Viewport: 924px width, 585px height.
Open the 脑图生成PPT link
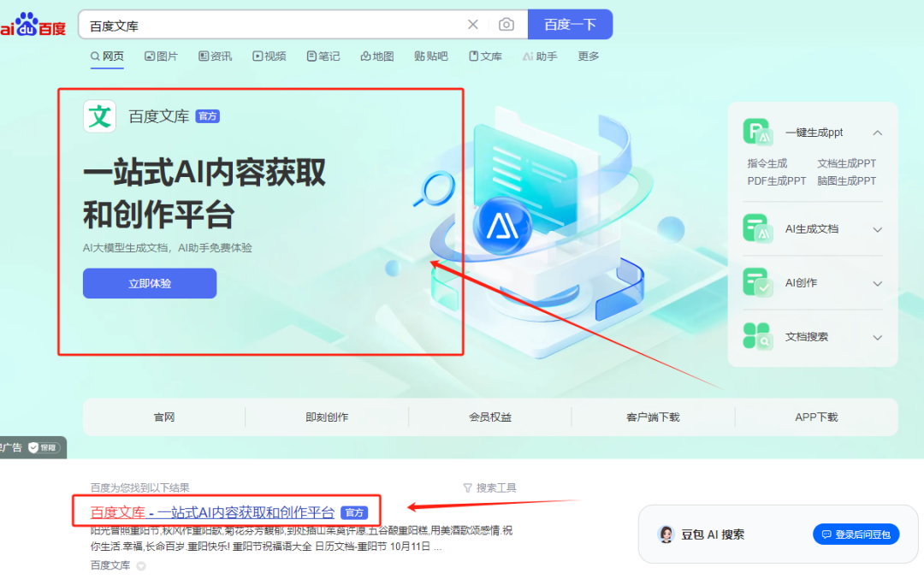click(x=847, y=181)
